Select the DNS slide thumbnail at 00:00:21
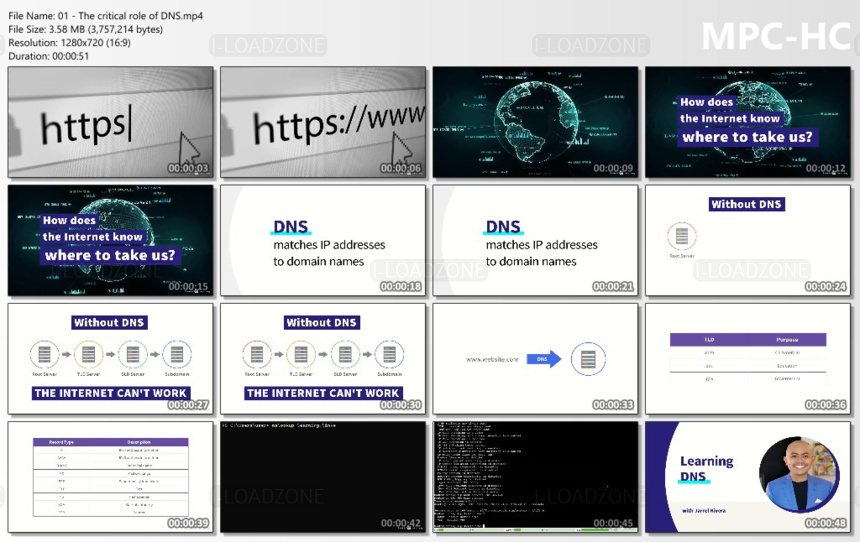Image resolution: width=860 pixels, height=542 pixels. [535, 240]
